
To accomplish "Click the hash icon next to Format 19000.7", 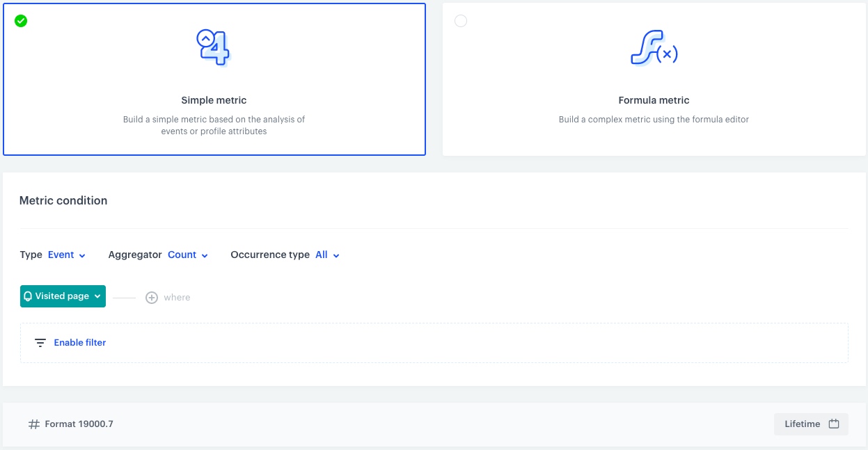I will click(33, 424).
